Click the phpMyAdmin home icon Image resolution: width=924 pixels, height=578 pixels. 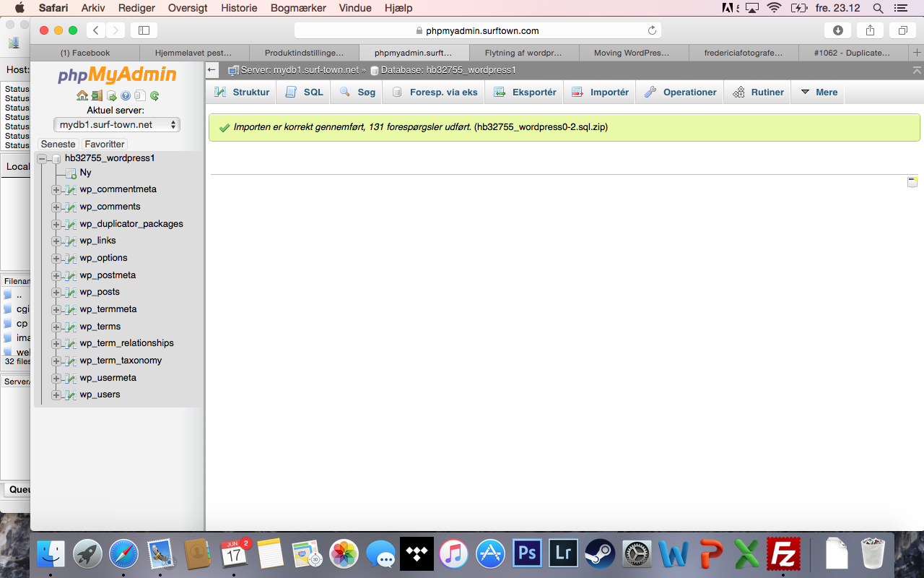[82, 95]
